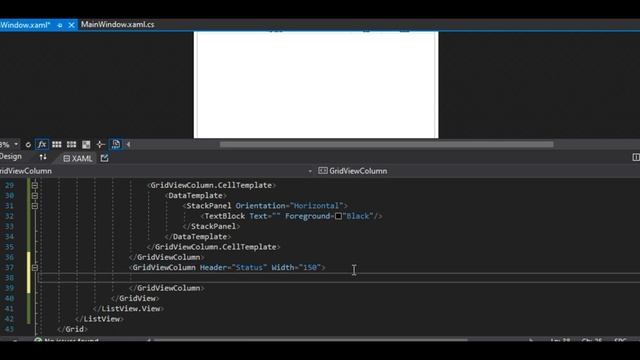Show the snap grid icon

57,144
